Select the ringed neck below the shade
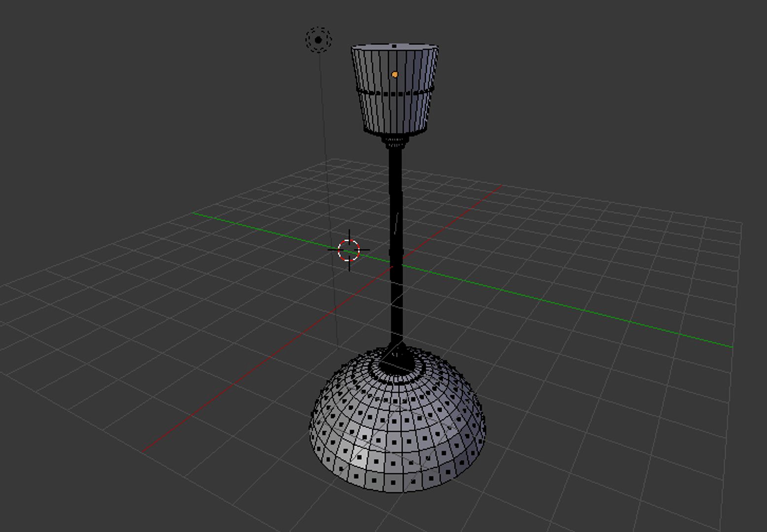 (x=395, y=142)
